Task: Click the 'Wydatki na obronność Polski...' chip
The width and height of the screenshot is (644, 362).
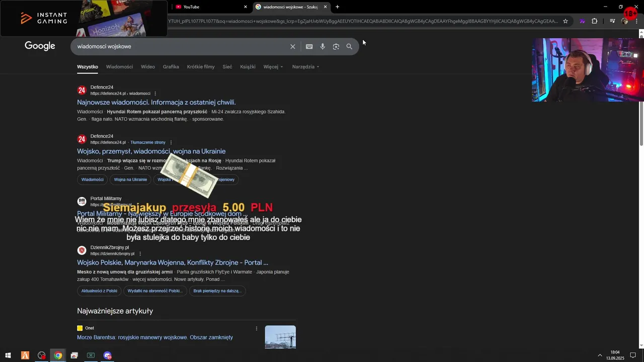Action: point(155,291)
